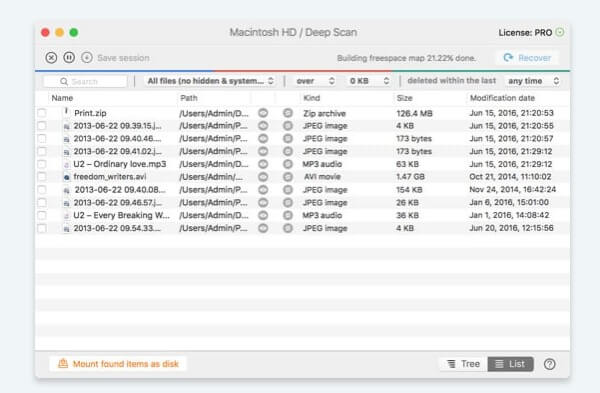Click the 'deleted within the last' label
The image size is (600, 393).
[452, 80]
